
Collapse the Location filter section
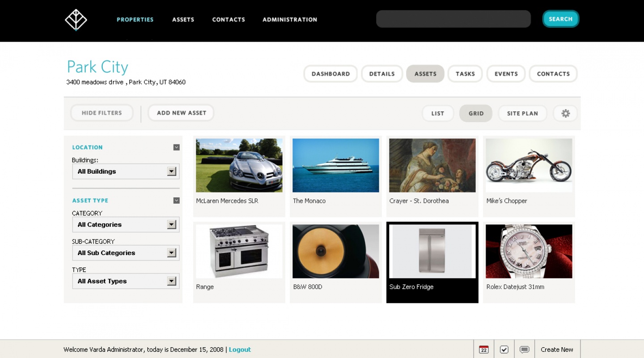176,147
